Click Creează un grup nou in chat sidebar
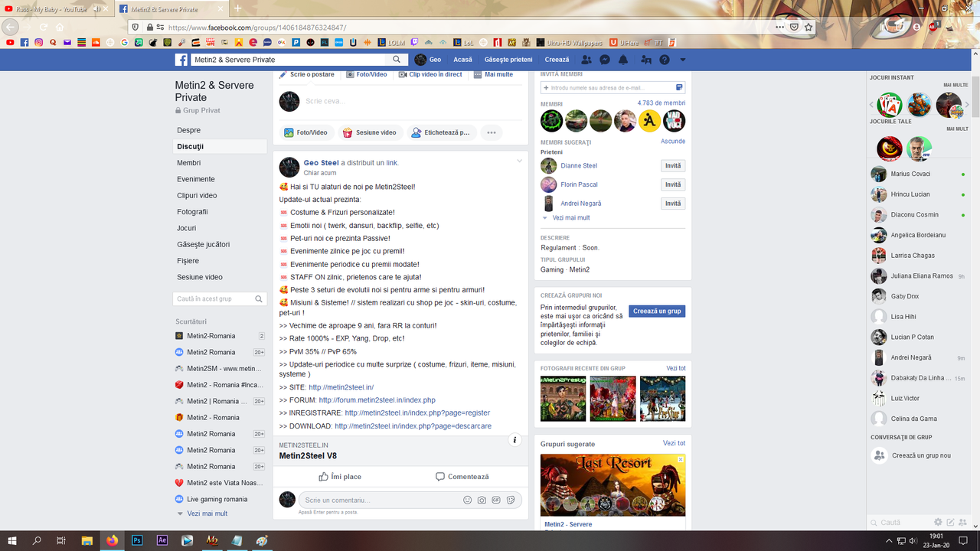Screen dimensions: 980x551 (921, 455)
